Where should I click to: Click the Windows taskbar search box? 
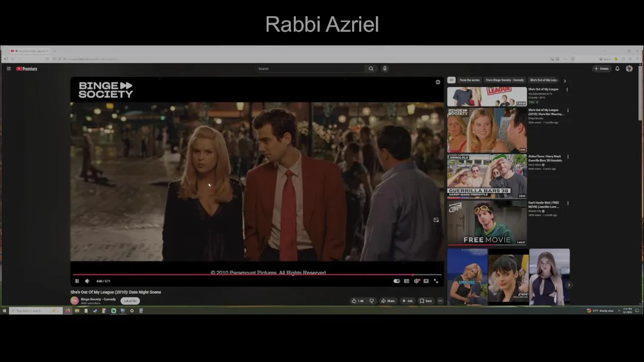tap(35, 311)
